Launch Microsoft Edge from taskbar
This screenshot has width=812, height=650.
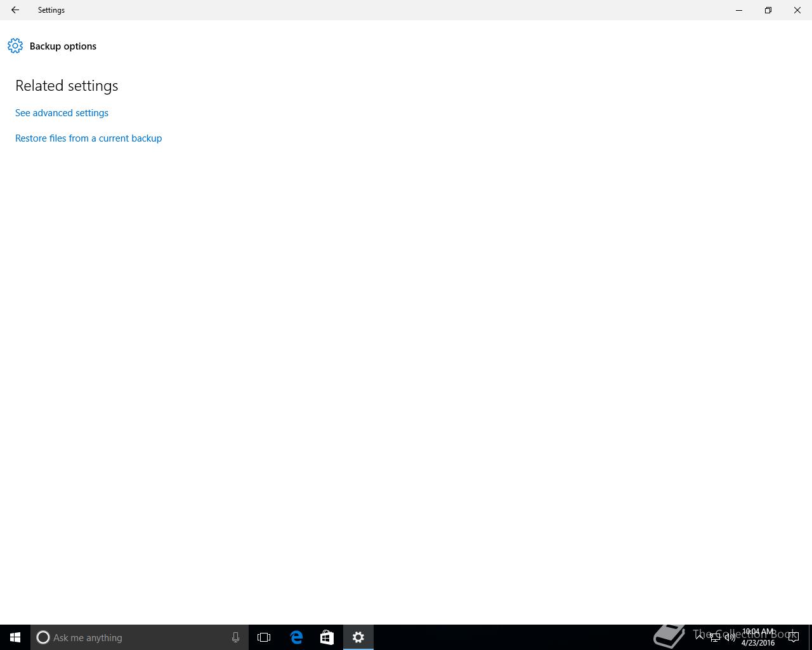coord(296,637)
